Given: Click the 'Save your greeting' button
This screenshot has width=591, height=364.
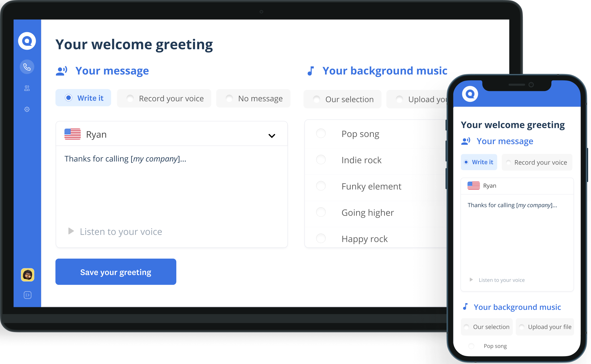Looking at the screenshot, I should (x=116, y=272).
